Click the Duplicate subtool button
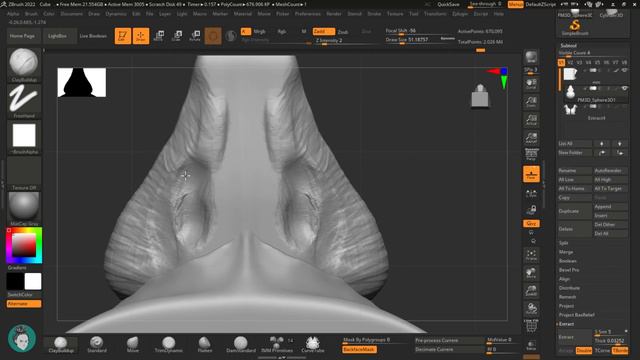The height and width of the screenshot is (360, 640). click(x=575, y=211)
